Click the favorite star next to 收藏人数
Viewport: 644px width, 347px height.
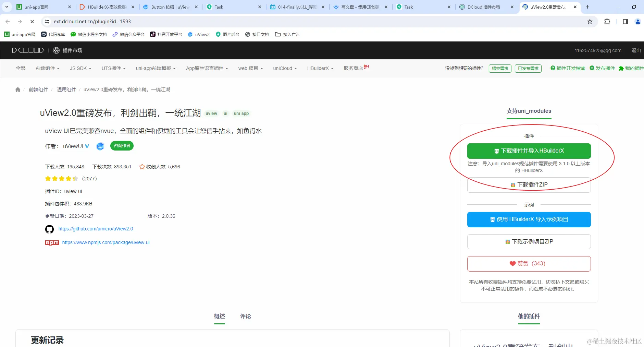[x=142, y=167]
